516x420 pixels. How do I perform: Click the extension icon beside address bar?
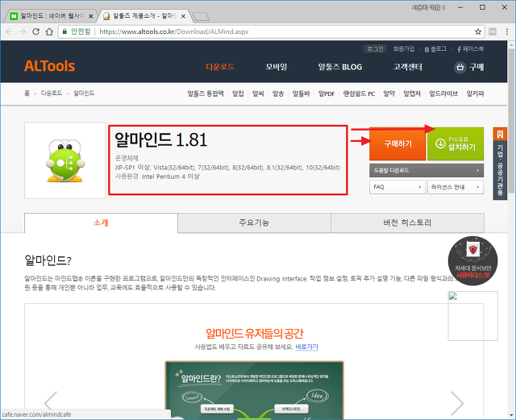[x=493, y=31]
